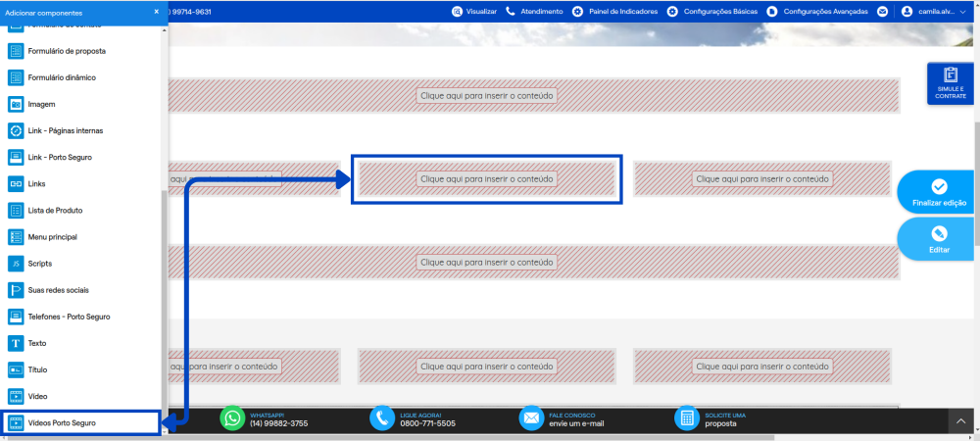Screen dimensions: 980x441
Task: Close the Adicionar componentes panel
Action: coord(156,12)
